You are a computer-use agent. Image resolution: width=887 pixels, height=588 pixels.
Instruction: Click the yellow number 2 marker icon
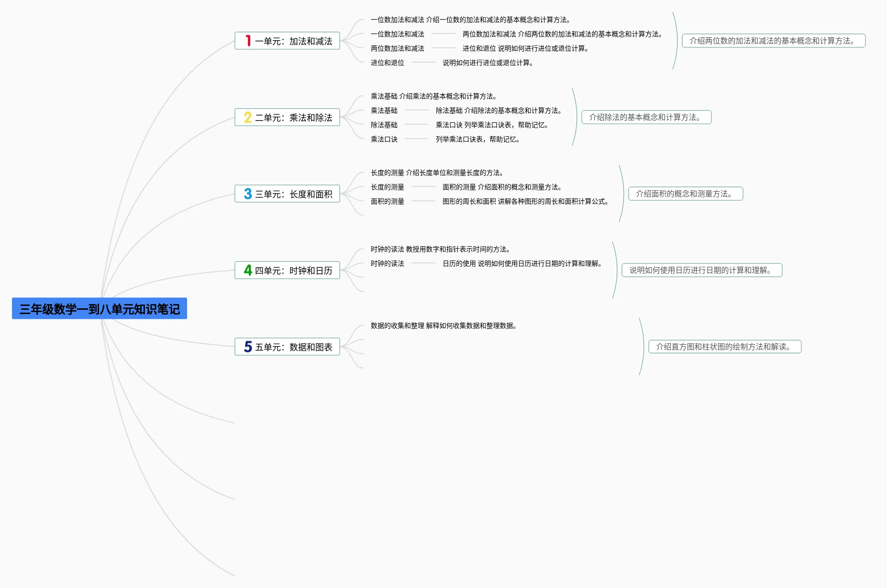pos(248,117)
